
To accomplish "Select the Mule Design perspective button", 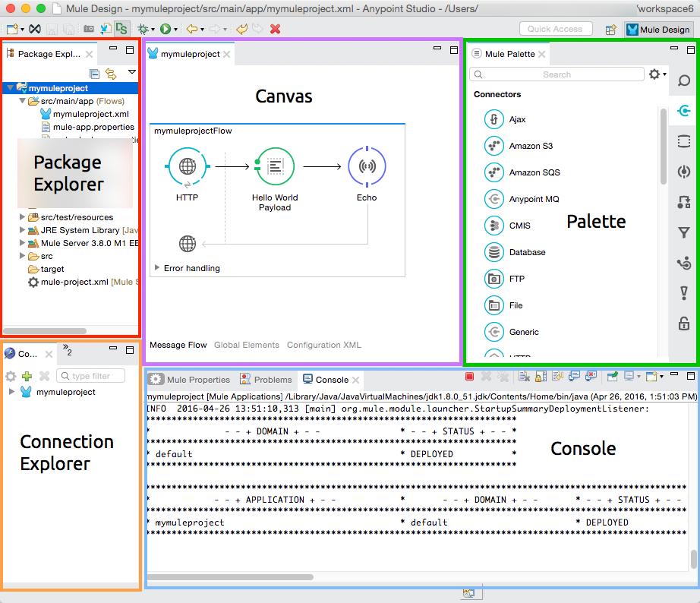I will pyautogui.click(x=658, y=30).
